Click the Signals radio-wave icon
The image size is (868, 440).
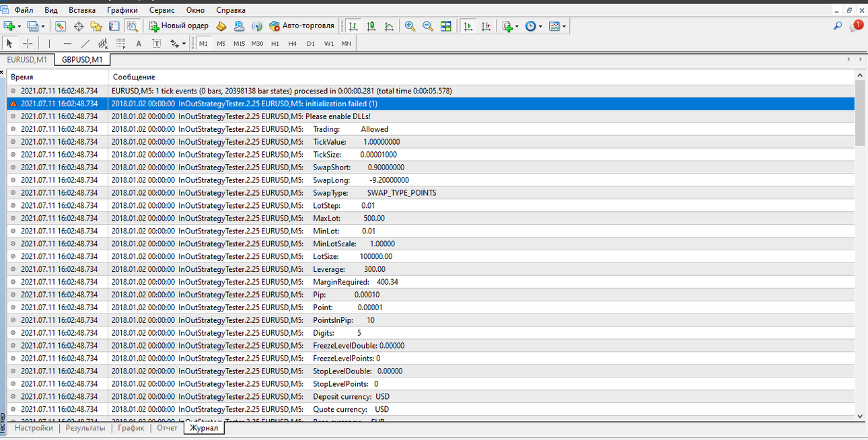(256, 26)
